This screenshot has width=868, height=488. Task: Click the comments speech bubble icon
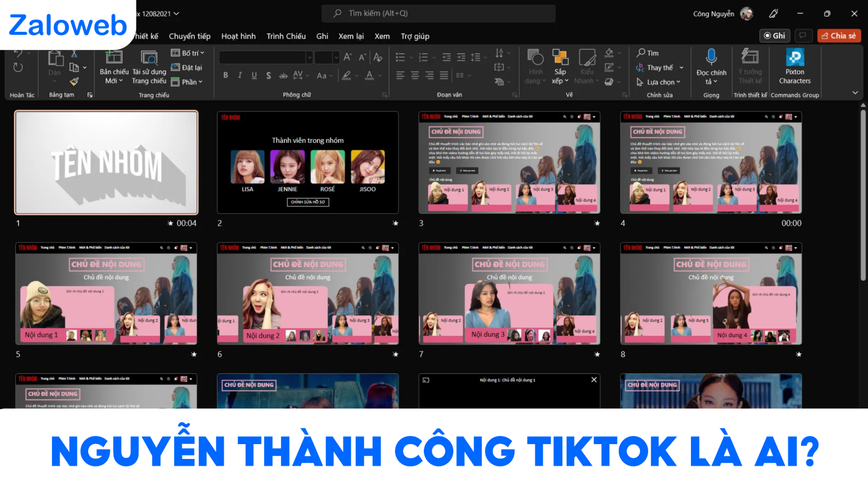(803, 36)
